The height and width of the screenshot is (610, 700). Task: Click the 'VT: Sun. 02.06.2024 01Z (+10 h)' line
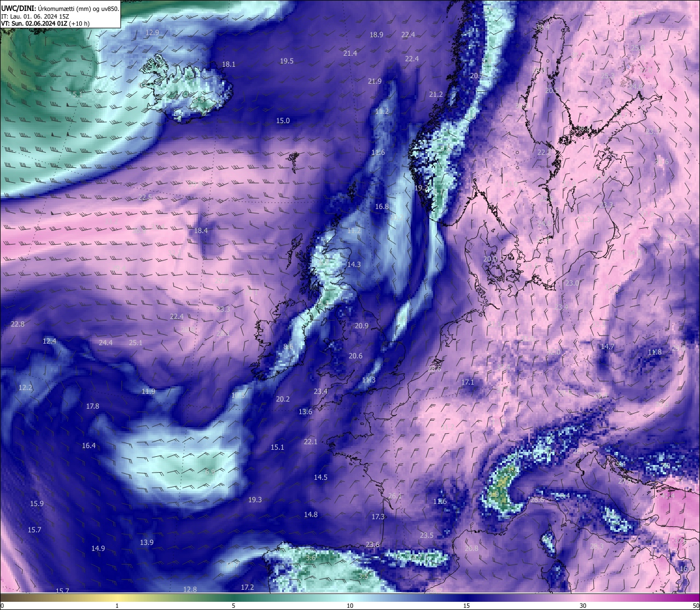[x=45, y=24]
